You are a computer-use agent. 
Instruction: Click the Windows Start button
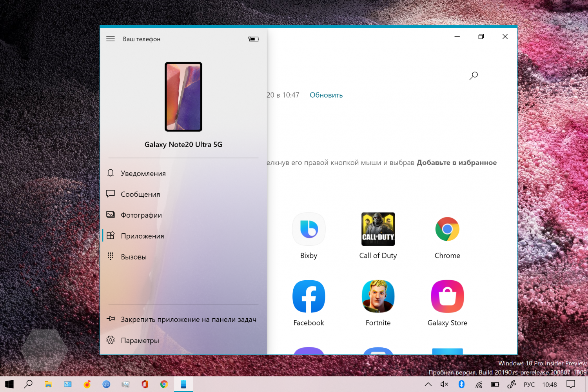click(9, 384)
